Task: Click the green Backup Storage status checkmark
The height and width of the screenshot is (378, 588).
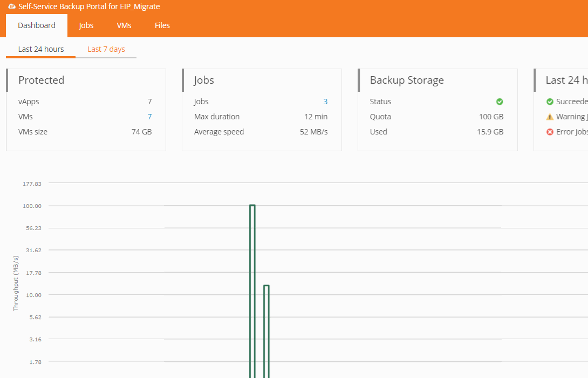Action: tap(500, 102)
